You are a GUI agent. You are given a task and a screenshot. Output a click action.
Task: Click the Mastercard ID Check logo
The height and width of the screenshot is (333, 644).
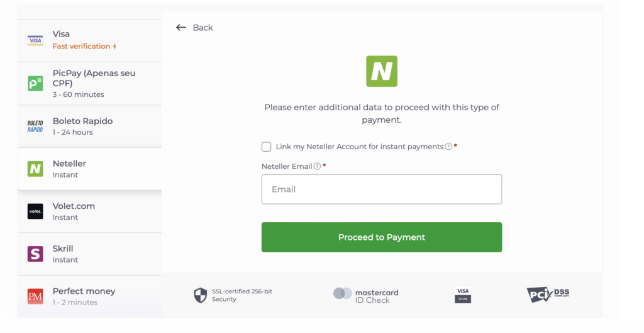pyautogui.click(x=366, y=295)
